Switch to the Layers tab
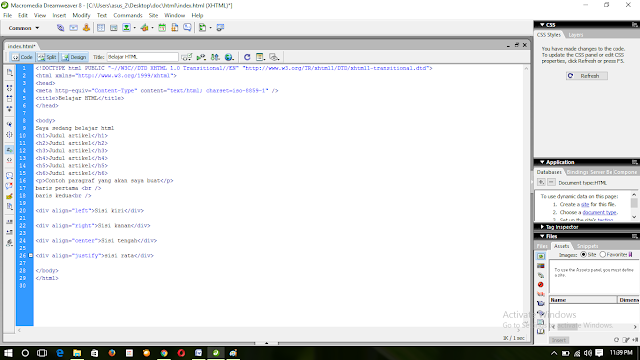This screenshot has height=360, width=640. pyautogui.click(x=576, y=35)
